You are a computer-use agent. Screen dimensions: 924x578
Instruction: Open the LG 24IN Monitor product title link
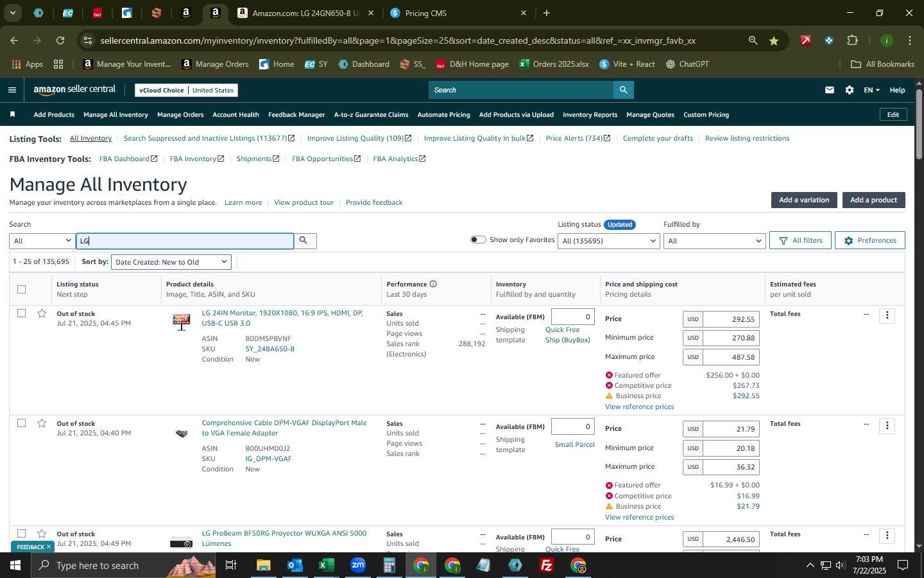282,318
